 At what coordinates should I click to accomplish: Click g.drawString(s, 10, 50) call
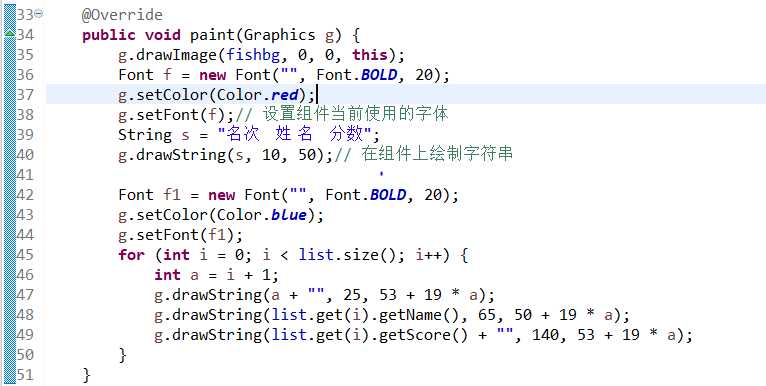pos(226,155)
